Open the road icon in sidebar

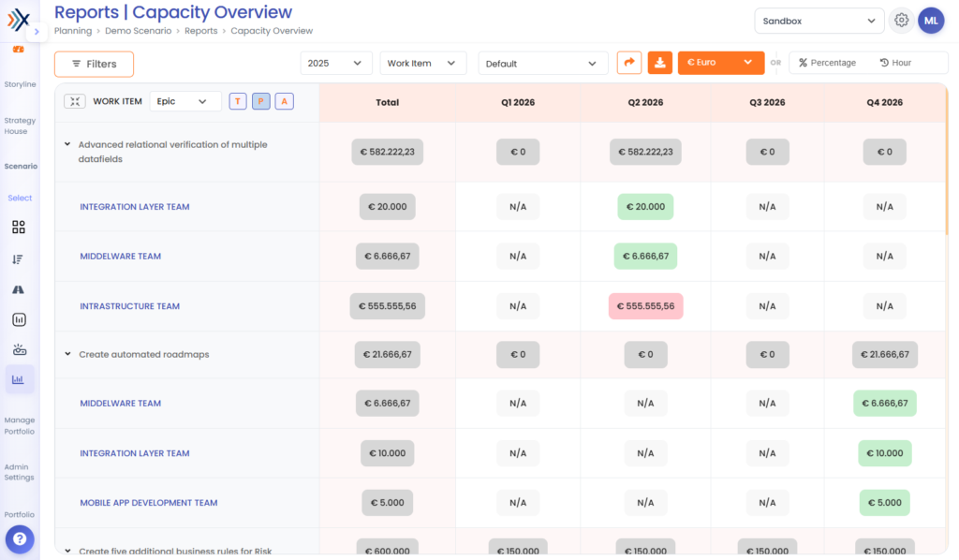coord(19,289)
